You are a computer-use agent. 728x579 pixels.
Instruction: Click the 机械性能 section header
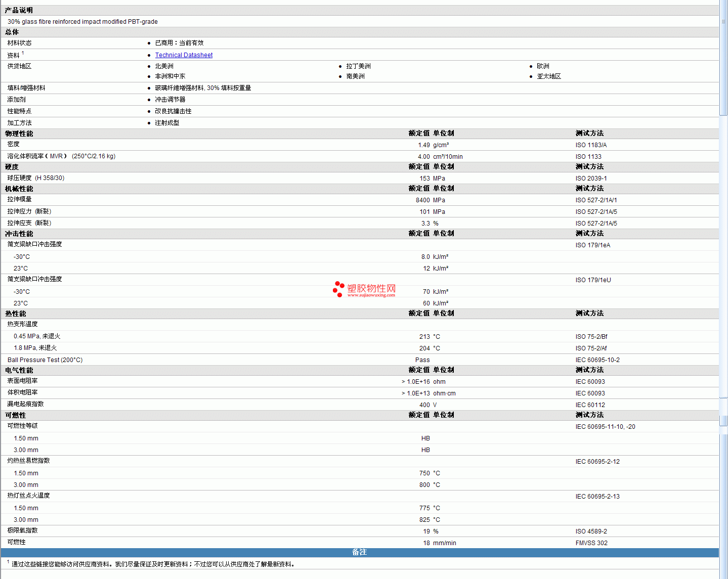click(19, 189)
